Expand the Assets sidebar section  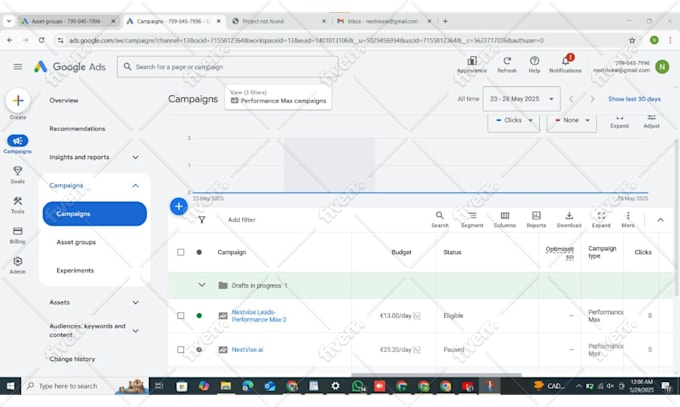tap(135, 302)
